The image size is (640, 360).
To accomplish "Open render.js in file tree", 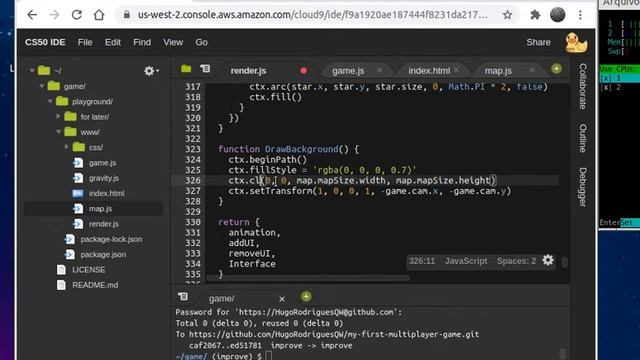I will click(104, 224).
